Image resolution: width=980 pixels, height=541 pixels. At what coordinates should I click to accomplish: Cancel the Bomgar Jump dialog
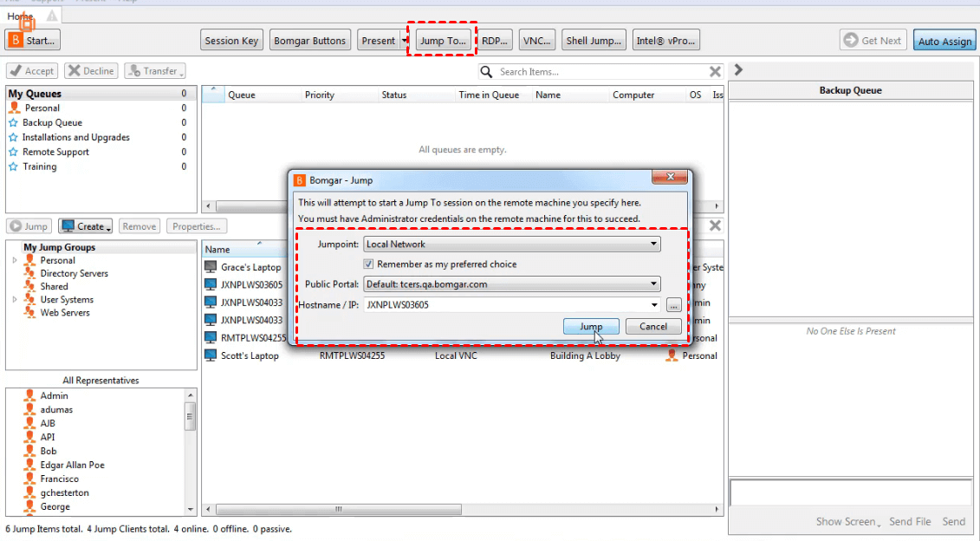653,327
